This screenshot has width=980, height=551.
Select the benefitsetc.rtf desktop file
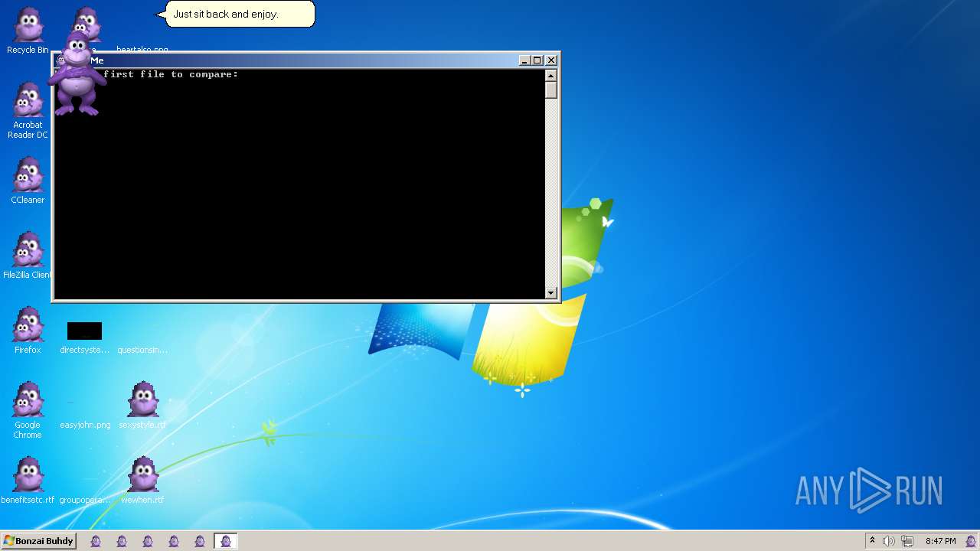click(x=28, y=481)
